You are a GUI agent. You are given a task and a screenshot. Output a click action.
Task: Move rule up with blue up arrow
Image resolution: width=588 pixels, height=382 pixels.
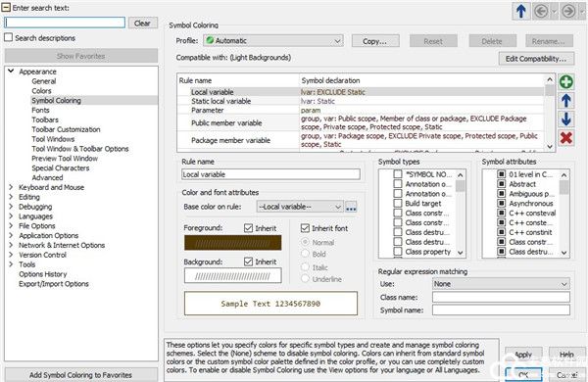click(566, 101)
